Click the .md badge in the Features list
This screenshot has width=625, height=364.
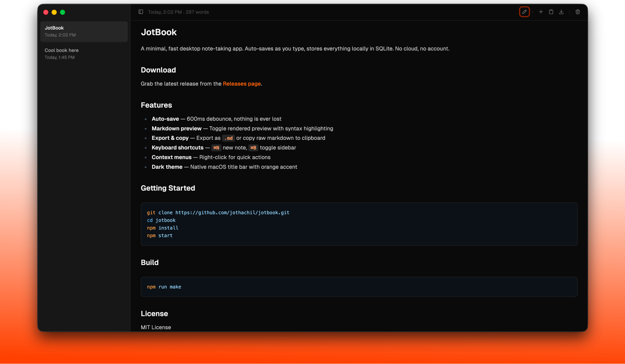pos(228,138)
